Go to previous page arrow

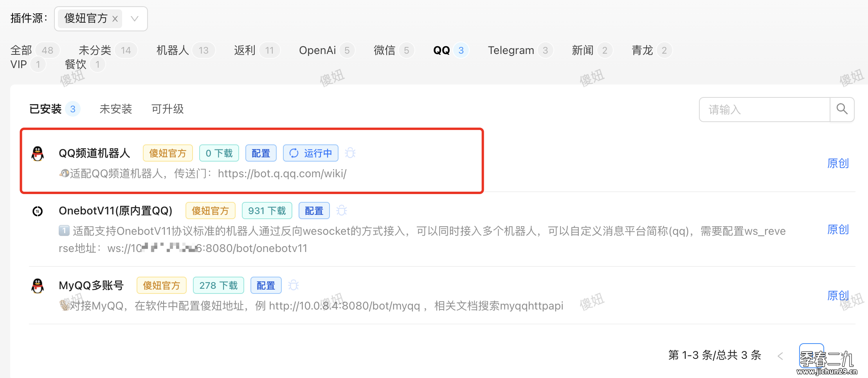point(780,356)
